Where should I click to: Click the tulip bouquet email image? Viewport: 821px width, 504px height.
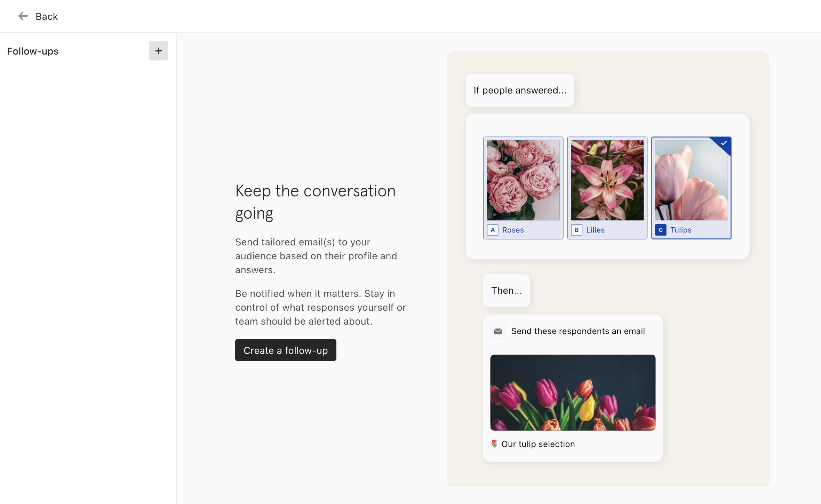click(573, 392)
